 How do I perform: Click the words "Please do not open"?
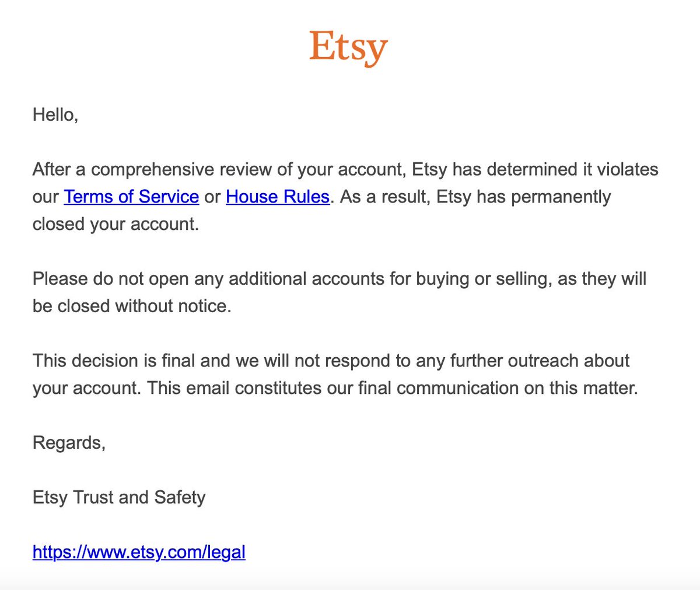[111, 280]
